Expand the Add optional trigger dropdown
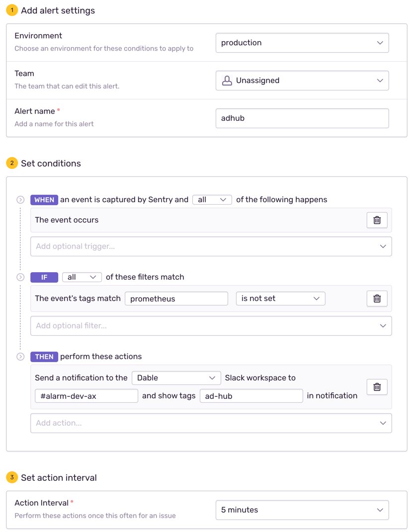 tap(211, 246)
